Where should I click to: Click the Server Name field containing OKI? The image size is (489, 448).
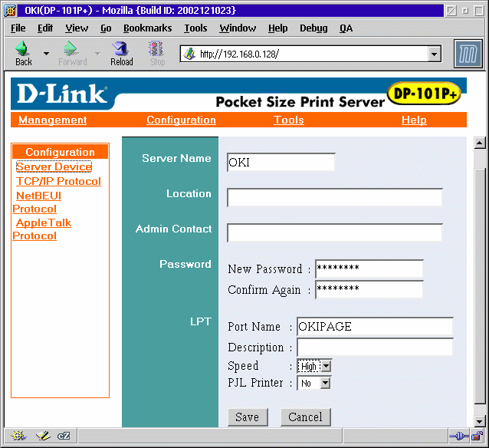281,162
